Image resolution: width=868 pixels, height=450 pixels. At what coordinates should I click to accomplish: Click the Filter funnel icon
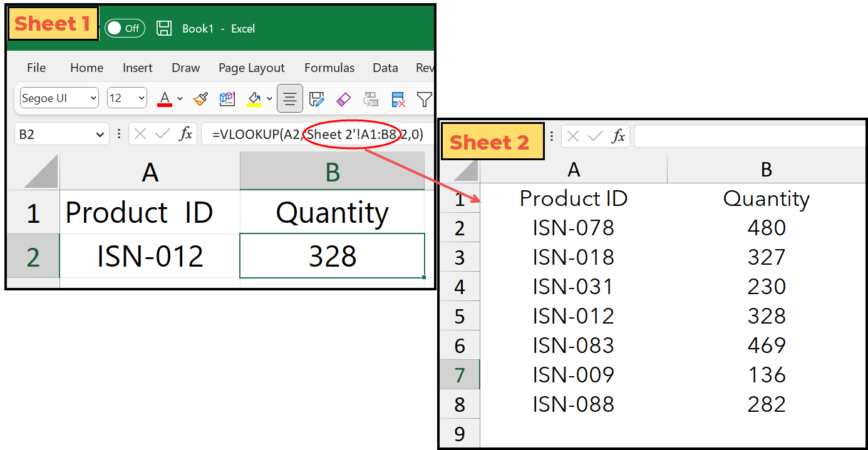[x=425, y=99]
